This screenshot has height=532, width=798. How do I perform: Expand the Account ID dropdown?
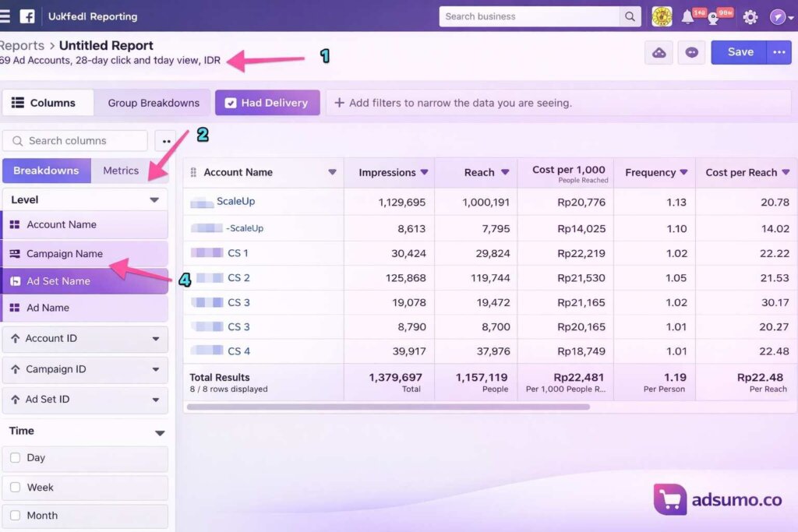tap(155, 339)
